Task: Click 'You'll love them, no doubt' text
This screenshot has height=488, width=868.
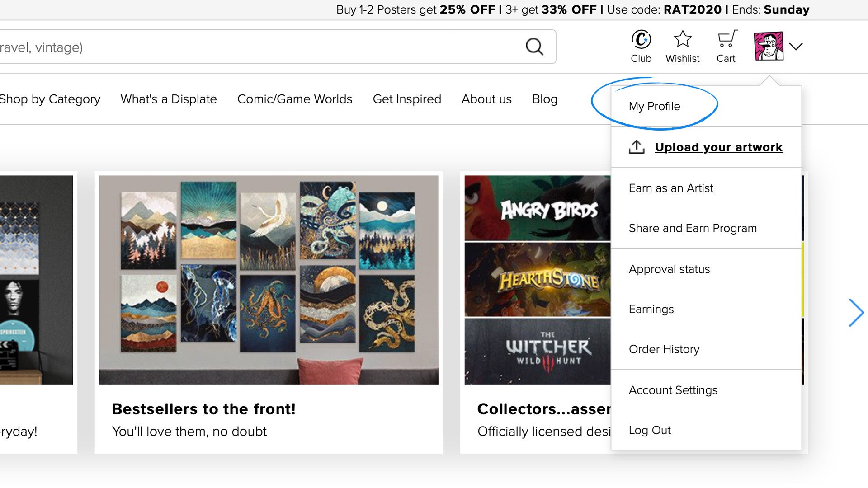Action: click(x=189, y=432)
